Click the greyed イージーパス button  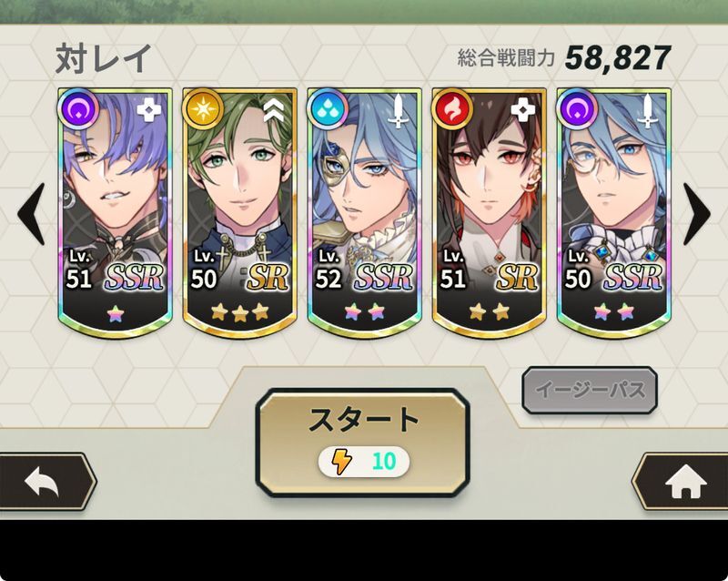(x=590, y=390)
